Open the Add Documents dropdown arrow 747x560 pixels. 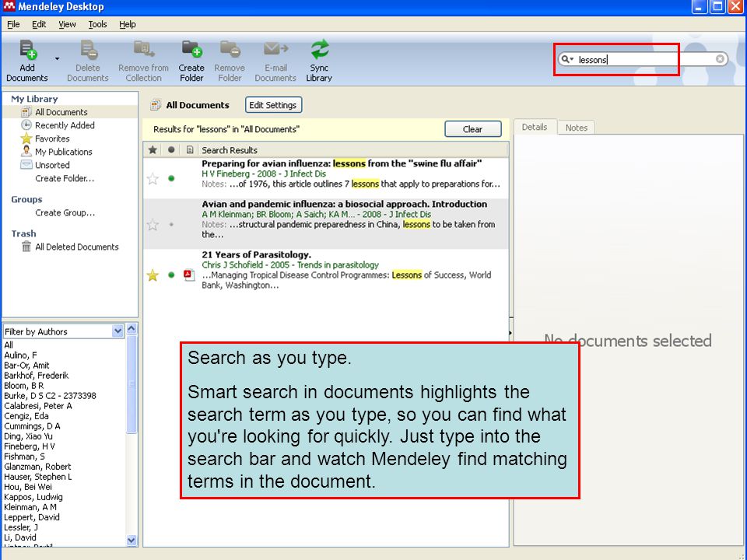(x=57, y=59)
